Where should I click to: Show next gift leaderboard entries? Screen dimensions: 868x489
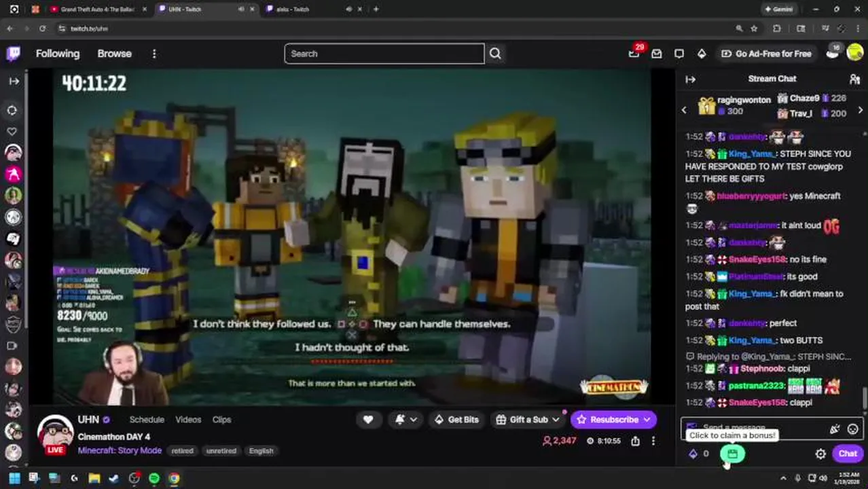click(x=861, y=110)
